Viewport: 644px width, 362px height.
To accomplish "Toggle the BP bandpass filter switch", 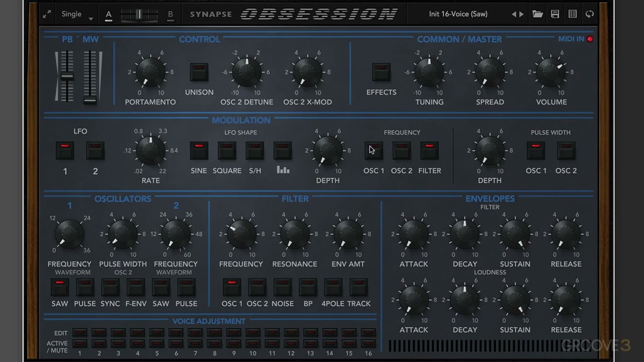I will pos(308,288).
